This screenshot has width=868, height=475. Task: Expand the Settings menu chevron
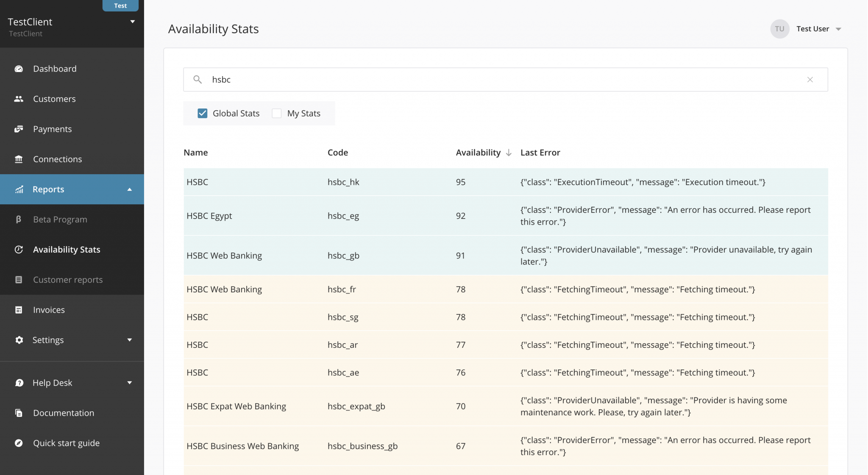[x=130, y=339]
